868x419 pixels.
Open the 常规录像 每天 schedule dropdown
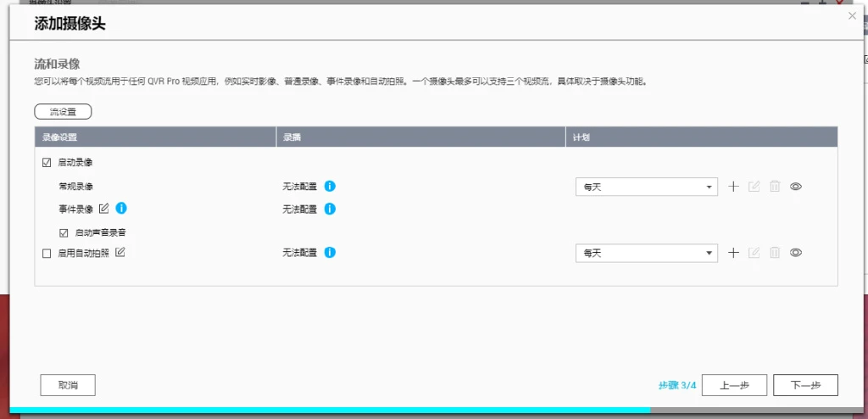click(x=647, y=187)
